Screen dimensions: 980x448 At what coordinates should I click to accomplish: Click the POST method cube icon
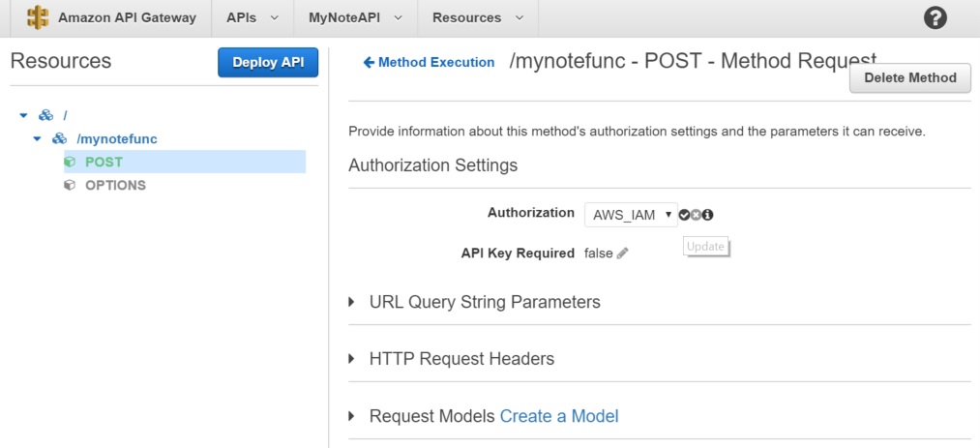coord(70,163)
